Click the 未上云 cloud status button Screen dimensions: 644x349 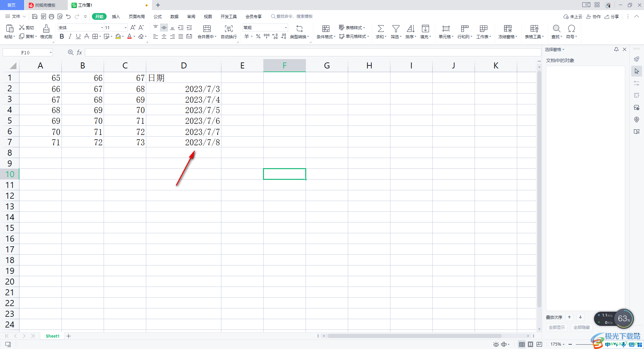(x=573, y=16)
